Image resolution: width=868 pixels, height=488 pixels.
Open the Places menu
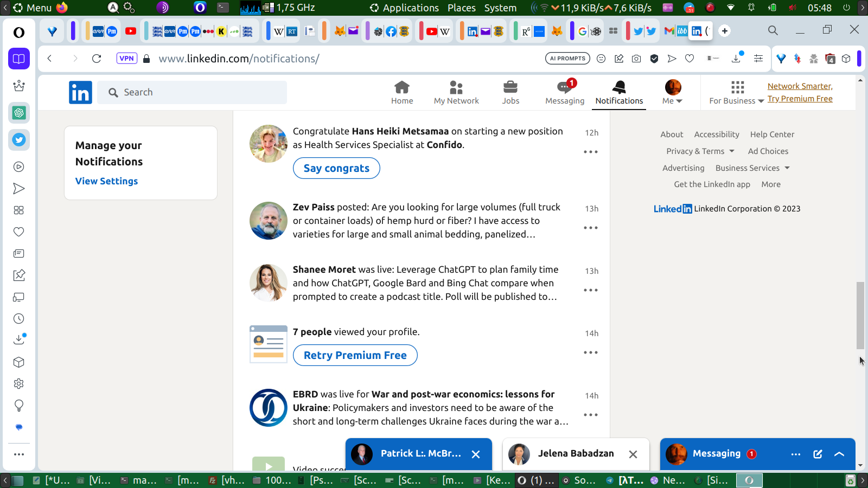coord(462,8)
